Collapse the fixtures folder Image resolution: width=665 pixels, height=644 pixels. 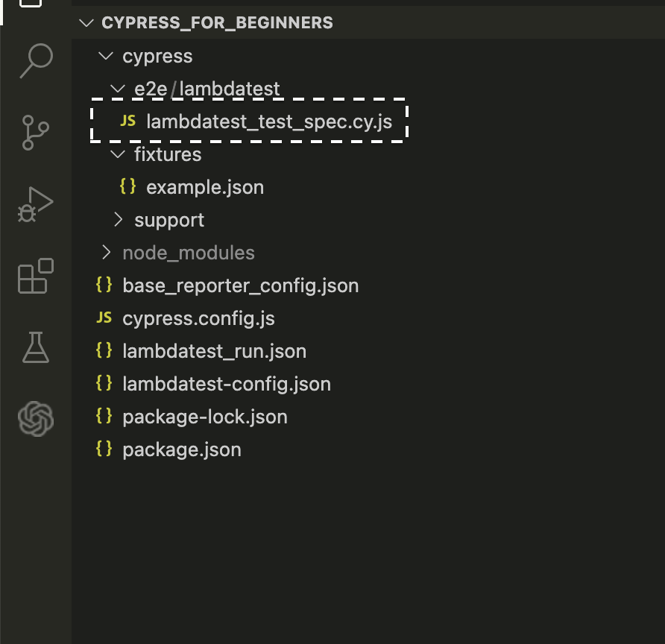click(x=119, y=154)
